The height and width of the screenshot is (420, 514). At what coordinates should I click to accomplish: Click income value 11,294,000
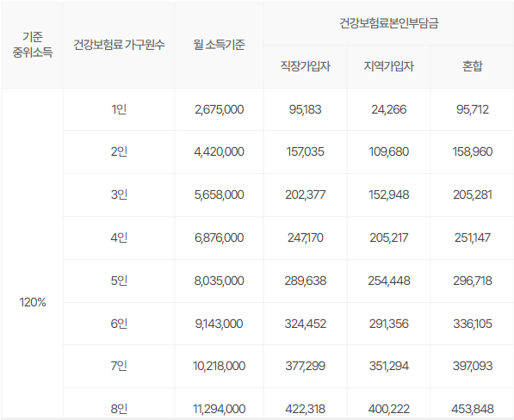pyautogui.click(x=219, y=409)
